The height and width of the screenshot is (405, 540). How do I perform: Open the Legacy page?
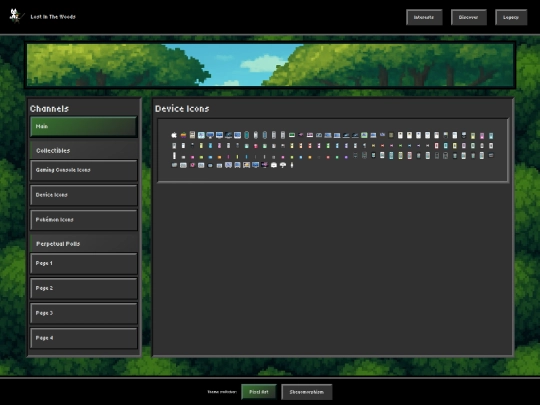point(511,17)
